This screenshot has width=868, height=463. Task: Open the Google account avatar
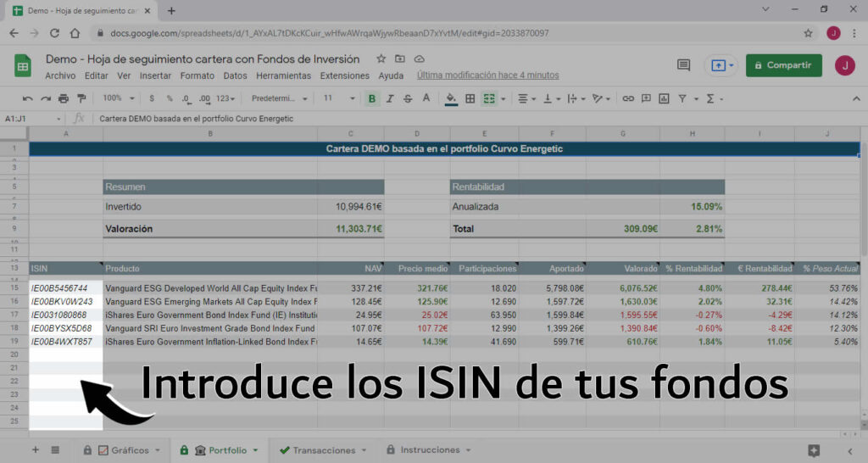click(x=845, y=65)
